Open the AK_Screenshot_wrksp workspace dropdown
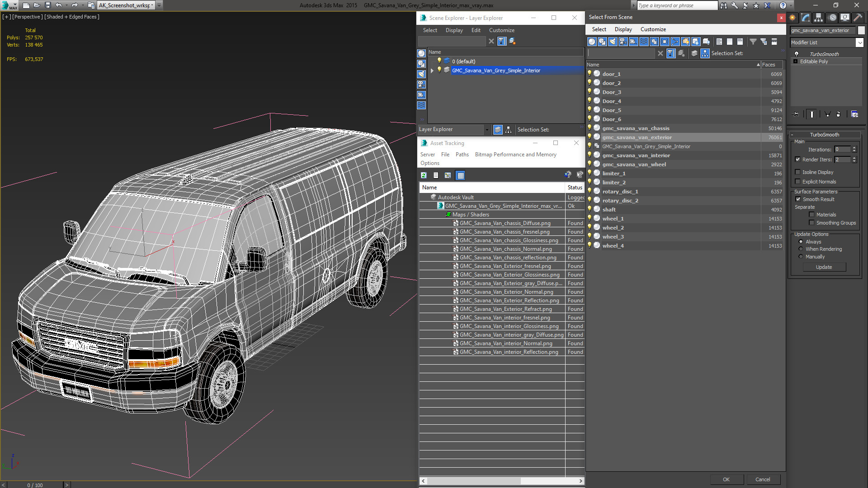 [x=152, y=5]
